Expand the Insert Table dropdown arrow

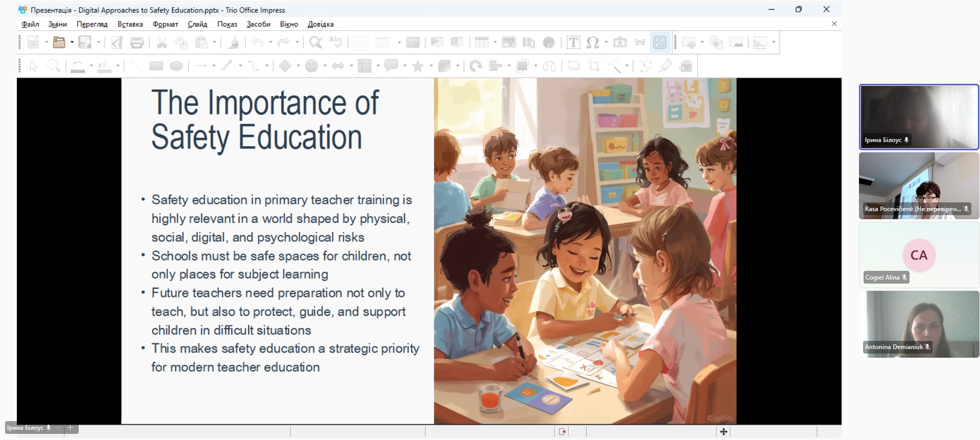tap(495, 42)
